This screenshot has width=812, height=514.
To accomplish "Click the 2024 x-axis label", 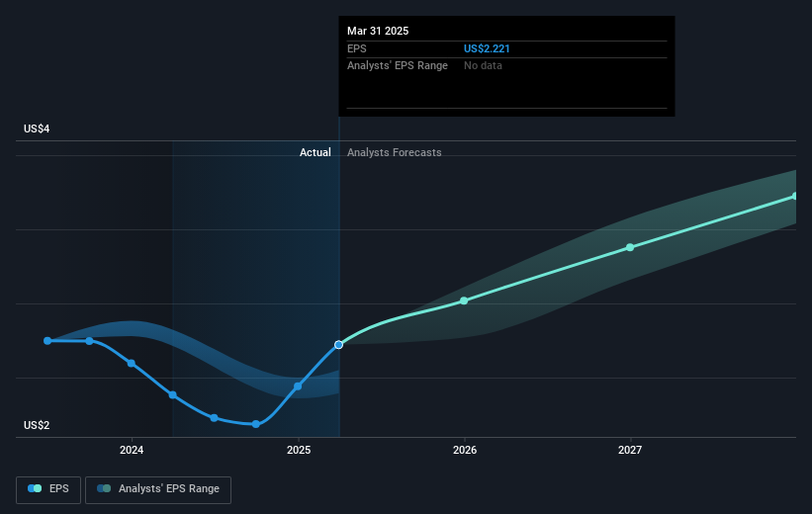I will (132, 450).
